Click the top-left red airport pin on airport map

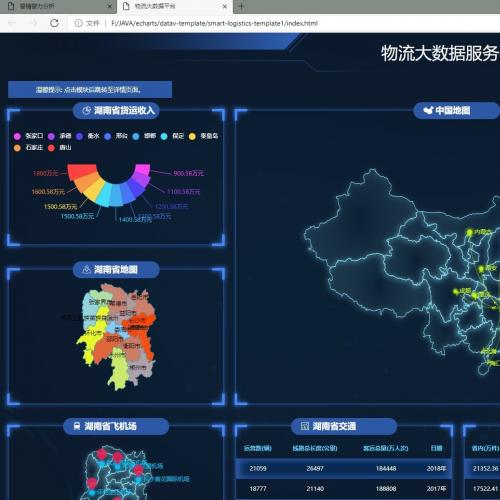coord(102,454)
